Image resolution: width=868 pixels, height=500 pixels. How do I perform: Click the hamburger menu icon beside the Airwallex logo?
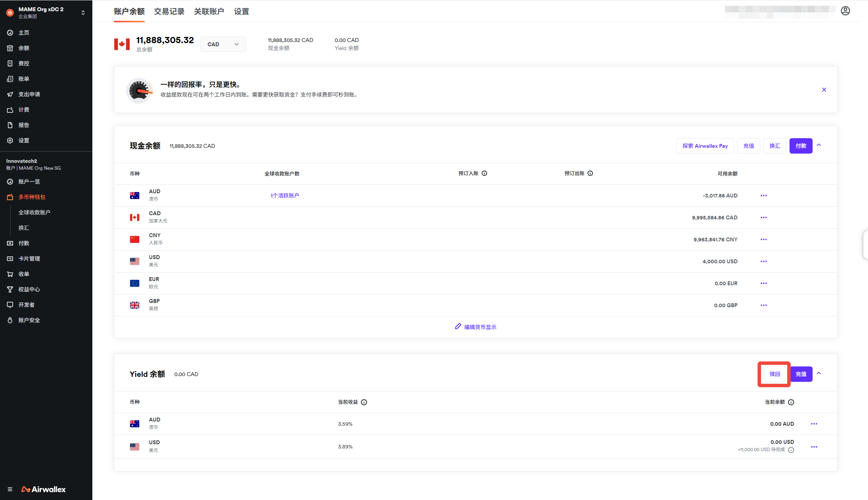click(10, 489)
